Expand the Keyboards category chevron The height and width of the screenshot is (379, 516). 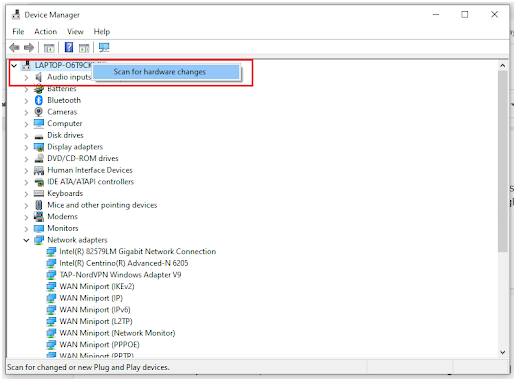(x=26, y=194)
